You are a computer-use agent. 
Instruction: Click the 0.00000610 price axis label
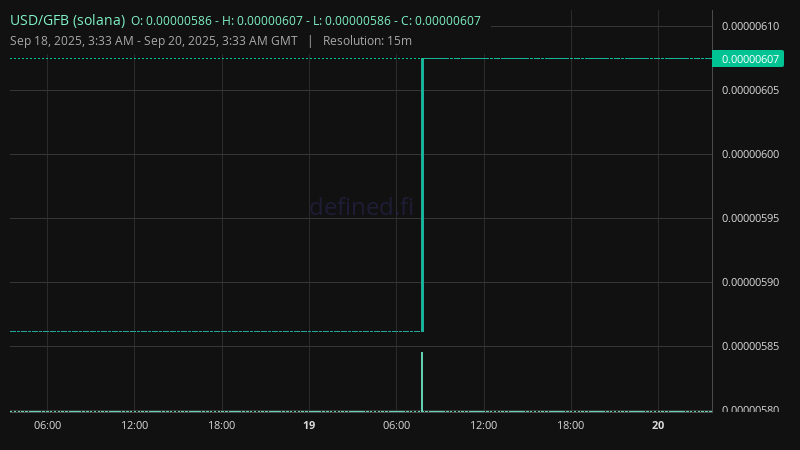pos(751,26)
